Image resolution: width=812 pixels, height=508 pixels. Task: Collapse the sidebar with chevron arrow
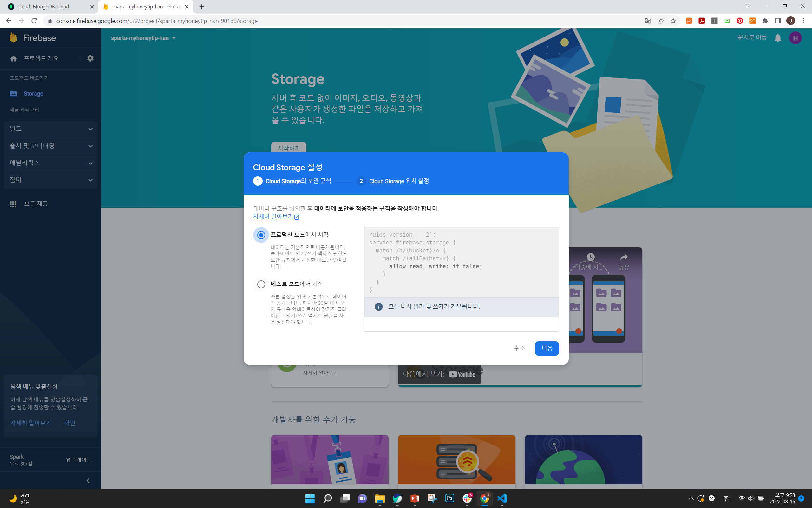point(88,480)
